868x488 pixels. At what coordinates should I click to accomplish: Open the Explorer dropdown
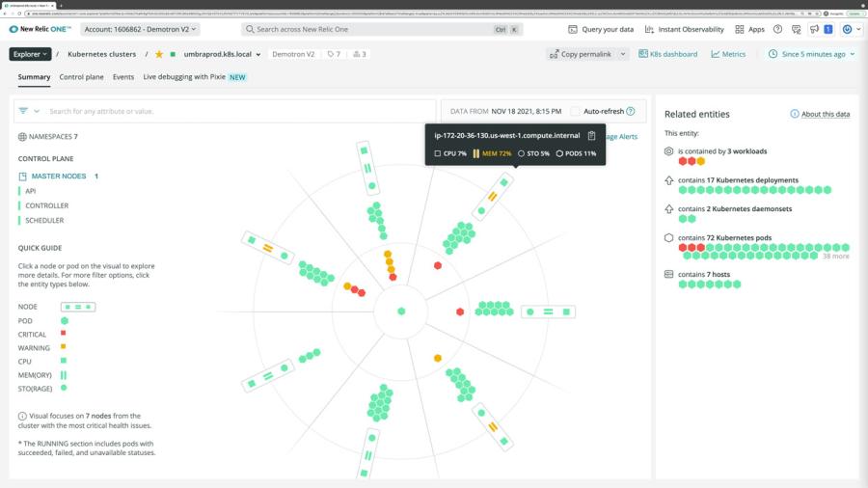click(x=30, y=54)
